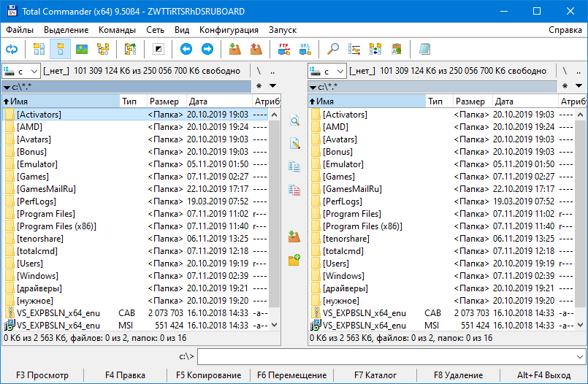Viewport: 588px width, 384px height.
Task: Select [драйверы] folder in right panel
Action: point(443,288)
